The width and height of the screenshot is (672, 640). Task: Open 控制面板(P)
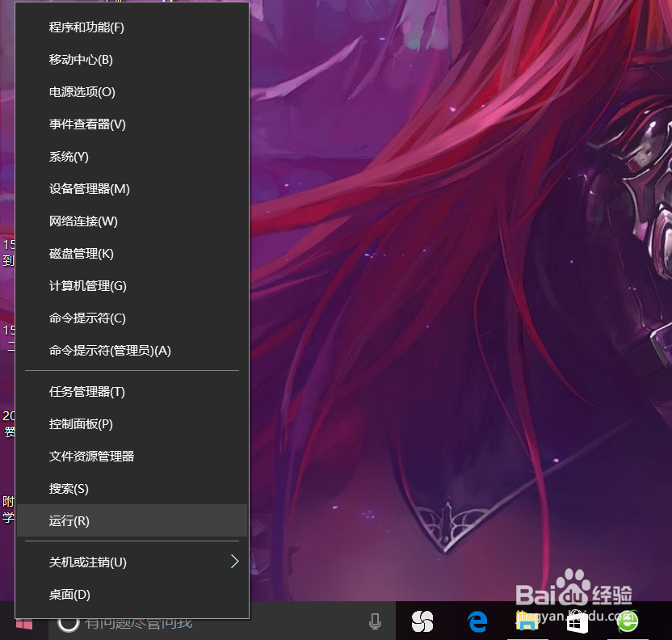(82, 423)
